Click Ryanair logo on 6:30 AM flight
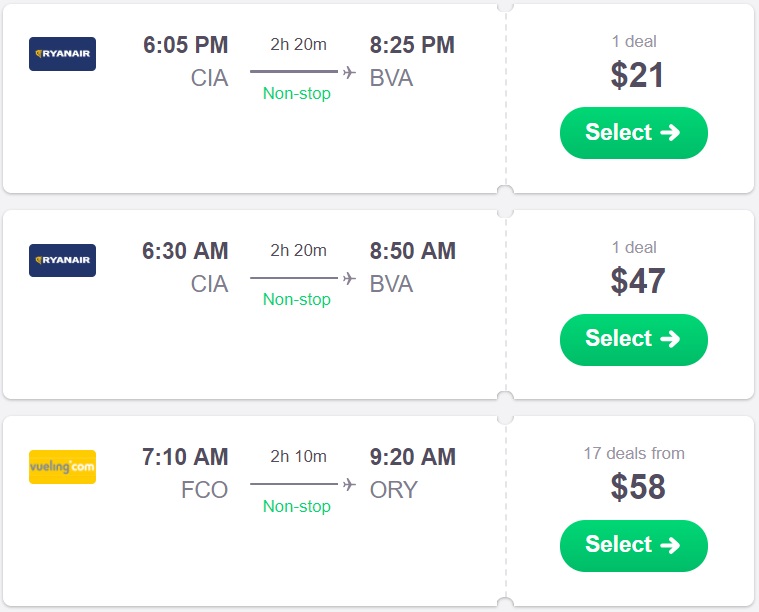This screenshot has height=612, width=759. tap(63, 260)
